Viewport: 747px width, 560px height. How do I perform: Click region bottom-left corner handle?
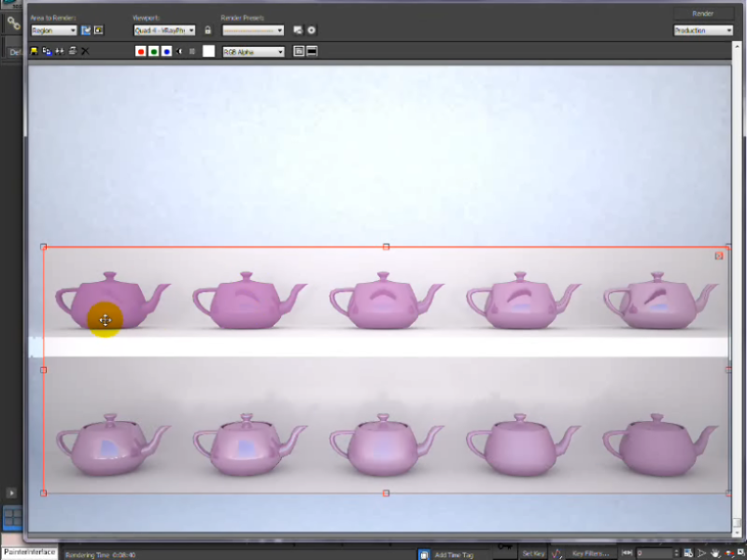[43, 494]
